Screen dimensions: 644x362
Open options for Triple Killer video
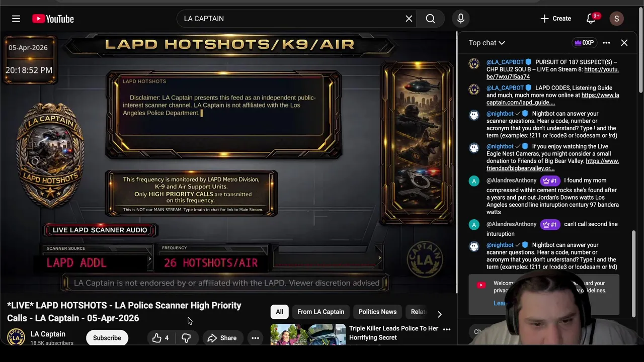coord(446,329)
